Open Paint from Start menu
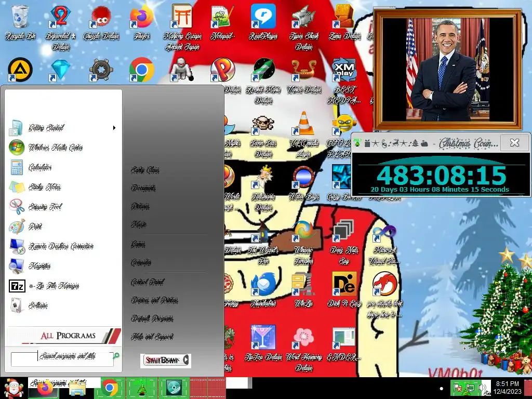The width and height of the screenshot is (532, 399). pos(63,227)
